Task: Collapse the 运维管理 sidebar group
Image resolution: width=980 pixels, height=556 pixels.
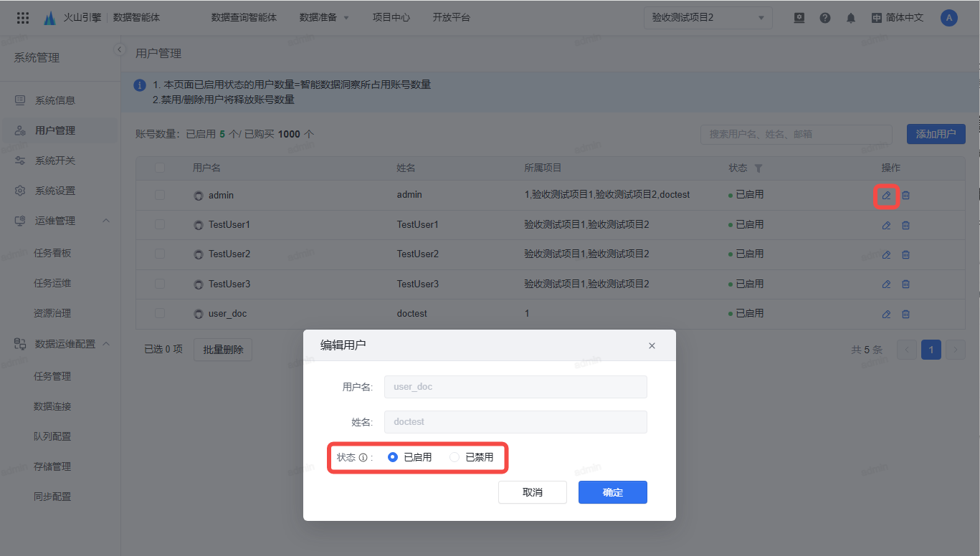Action: 106,221
